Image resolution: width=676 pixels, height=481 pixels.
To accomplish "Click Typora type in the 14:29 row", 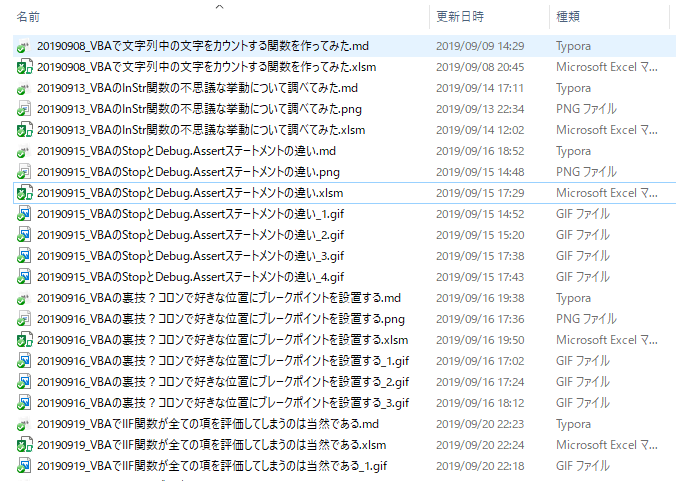I will click(573, 46).
